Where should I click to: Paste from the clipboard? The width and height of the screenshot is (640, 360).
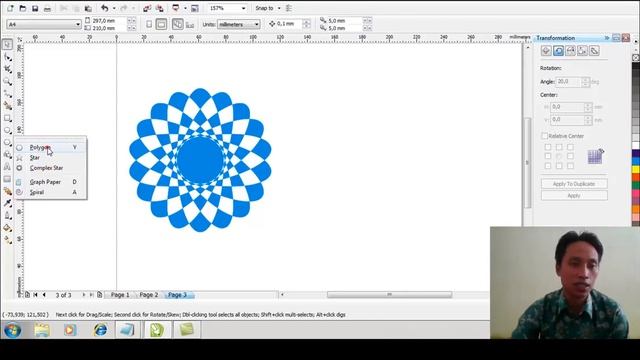tap(88, 8)
